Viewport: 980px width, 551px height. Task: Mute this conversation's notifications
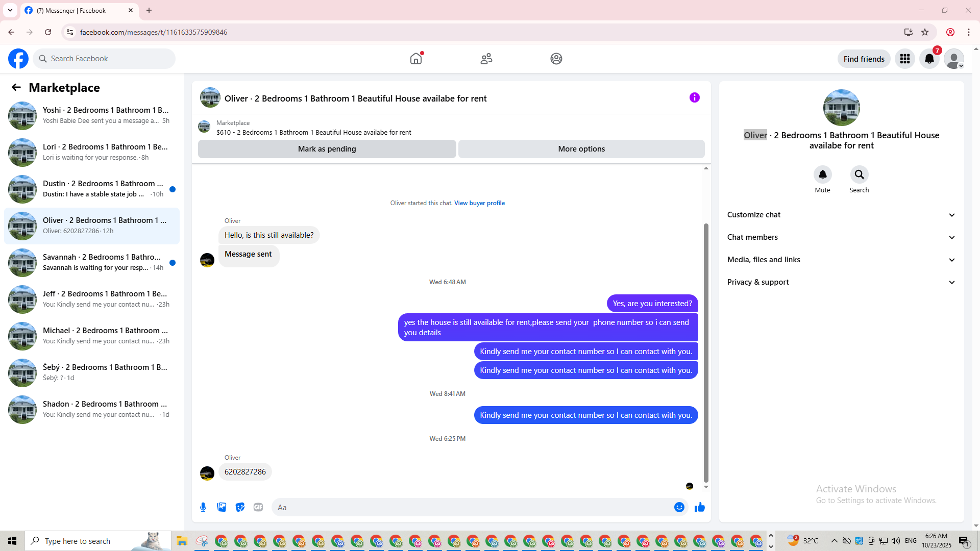point(822,175)
